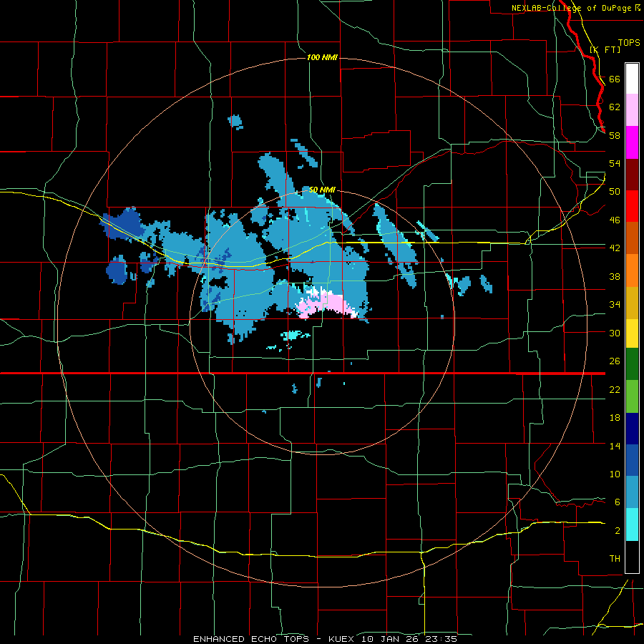Click the 23:35 timestamp in caption
Screen dimensions: 644x644
click(441, 639)
